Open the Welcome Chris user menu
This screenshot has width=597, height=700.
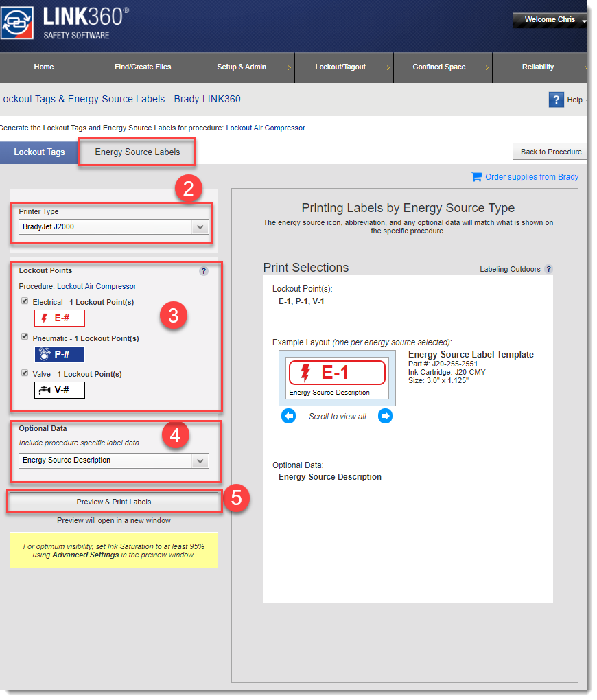coord(550,20)
